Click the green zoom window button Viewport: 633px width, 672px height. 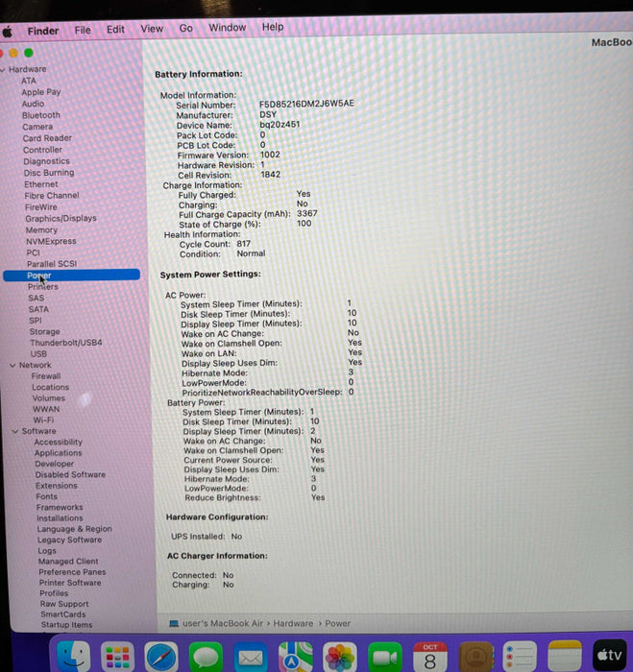click(x=29, y=53)
